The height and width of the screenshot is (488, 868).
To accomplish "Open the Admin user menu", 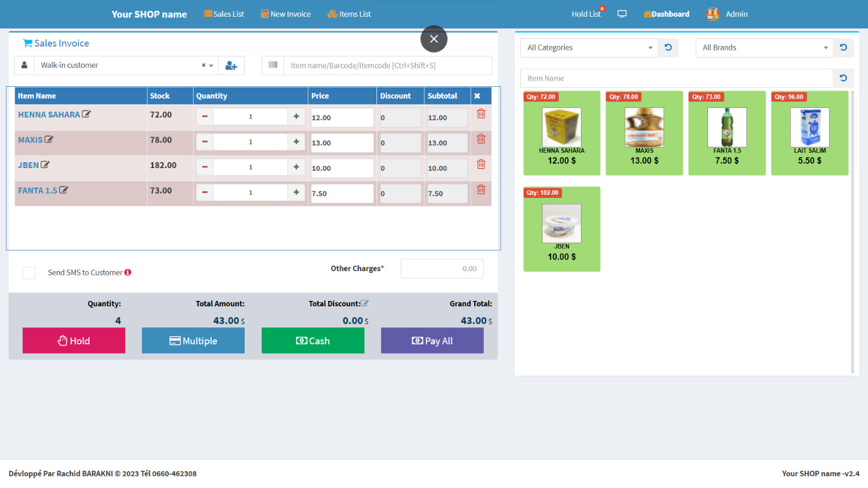I will (727, 14).
